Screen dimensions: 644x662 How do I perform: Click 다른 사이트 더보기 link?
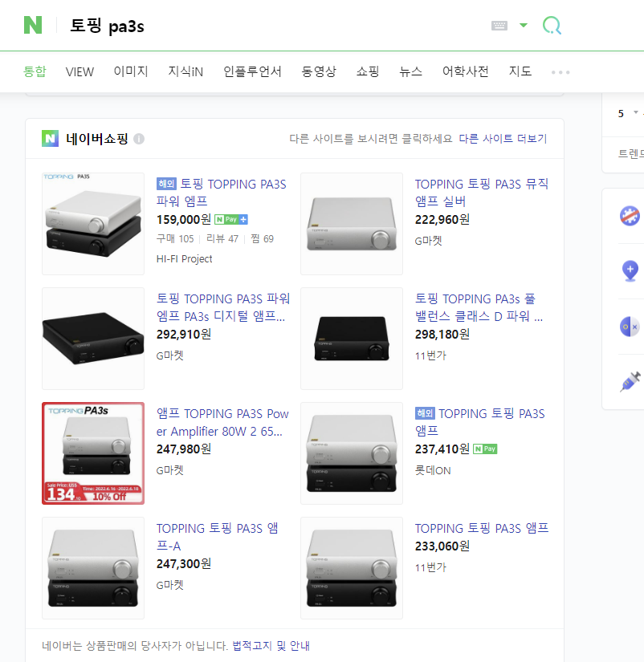(503, 139)
